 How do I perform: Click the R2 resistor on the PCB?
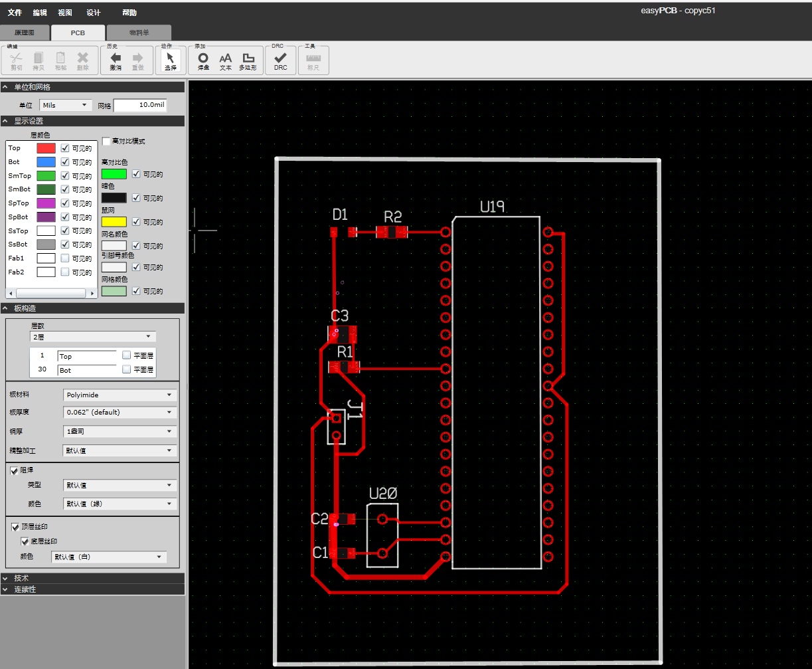click(392, 232)
